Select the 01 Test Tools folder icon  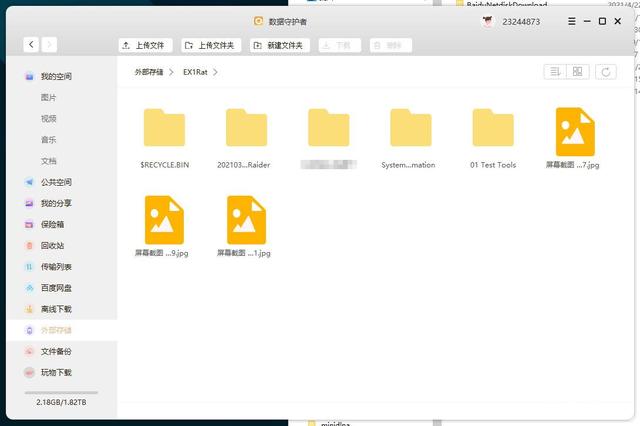point(493,128)
